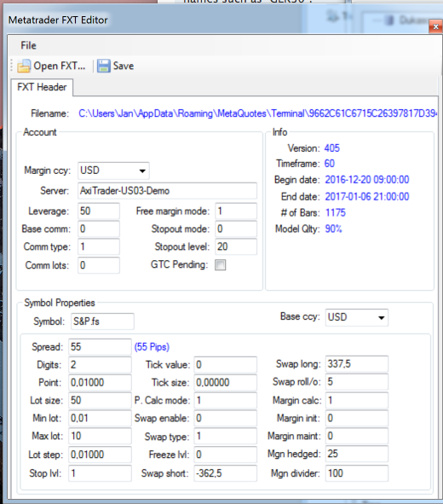This screenshot has width=443, height=504.
Task: Click the Max lot field
Action: (x=100, y=436)
